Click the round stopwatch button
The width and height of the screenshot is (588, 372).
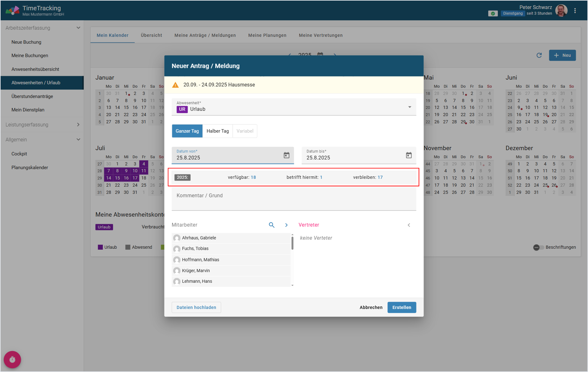pos(12,359)
